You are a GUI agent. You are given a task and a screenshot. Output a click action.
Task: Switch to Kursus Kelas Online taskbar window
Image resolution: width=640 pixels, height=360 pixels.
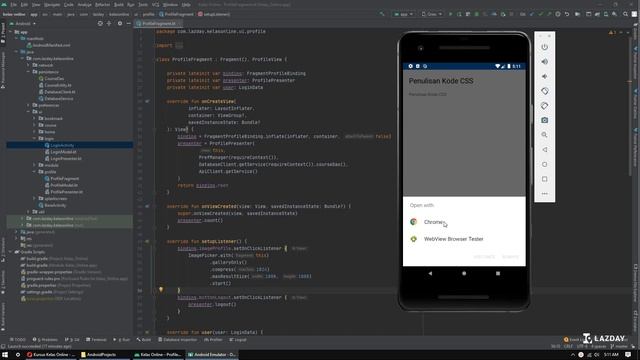pos(51,355)
